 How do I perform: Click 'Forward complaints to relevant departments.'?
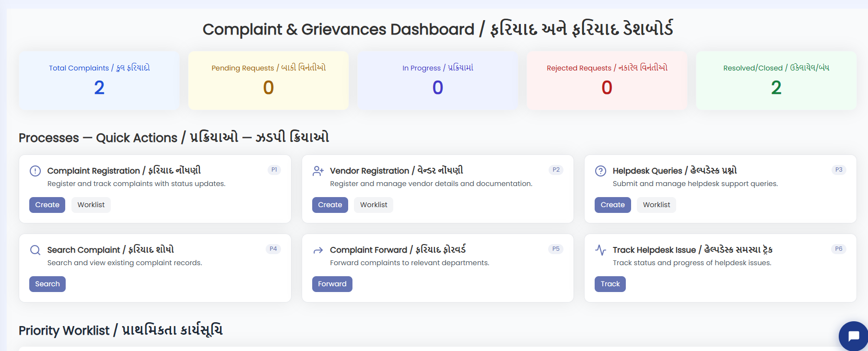(x=410, y=263)
